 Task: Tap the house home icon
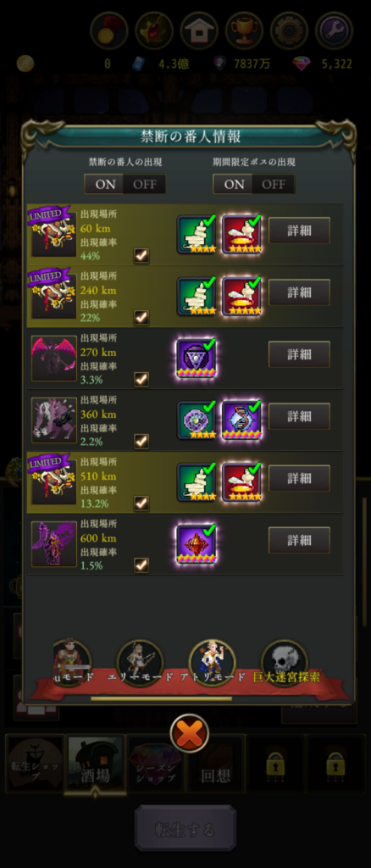199,31
